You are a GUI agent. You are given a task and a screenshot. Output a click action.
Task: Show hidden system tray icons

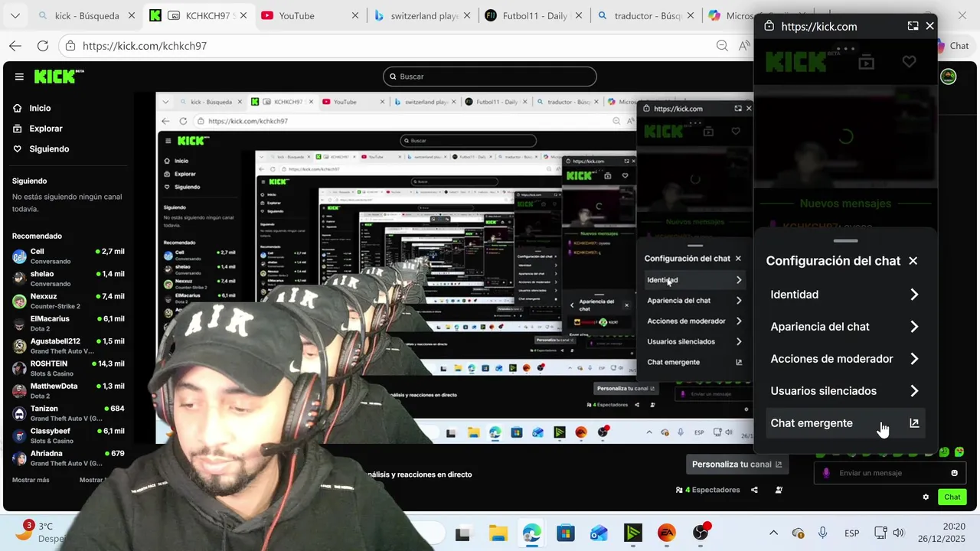click(773, 533)
